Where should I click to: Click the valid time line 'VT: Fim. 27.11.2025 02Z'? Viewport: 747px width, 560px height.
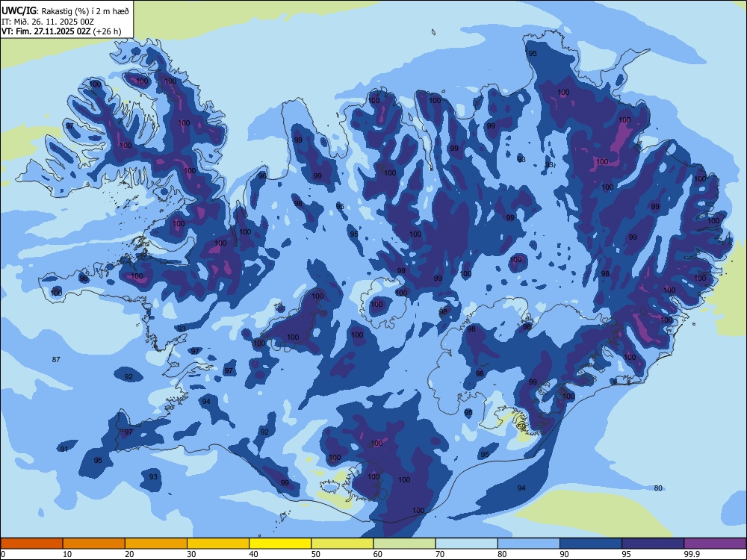pyautogui.click(x=46, y=31)
